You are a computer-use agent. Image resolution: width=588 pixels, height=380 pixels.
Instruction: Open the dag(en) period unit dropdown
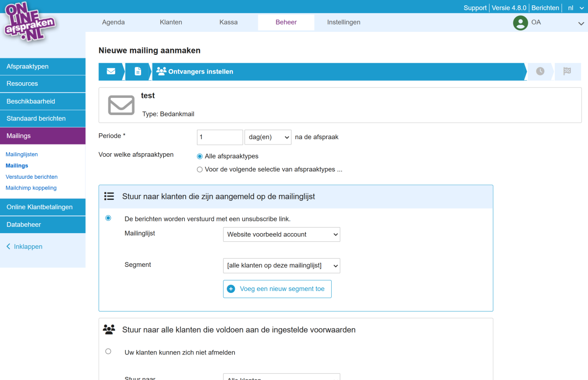[x=268, y=137]
